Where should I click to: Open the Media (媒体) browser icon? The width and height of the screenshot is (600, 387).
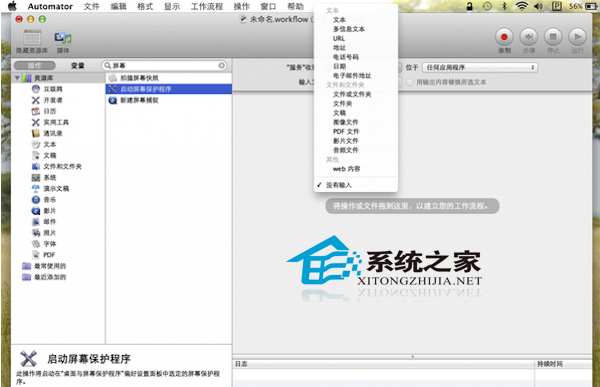coord(63,38)
